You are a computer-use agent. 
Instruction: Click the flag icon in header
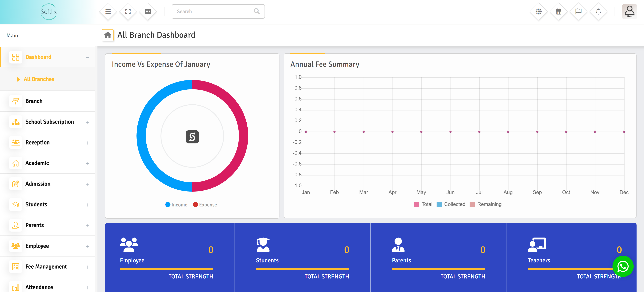[578, 12]
